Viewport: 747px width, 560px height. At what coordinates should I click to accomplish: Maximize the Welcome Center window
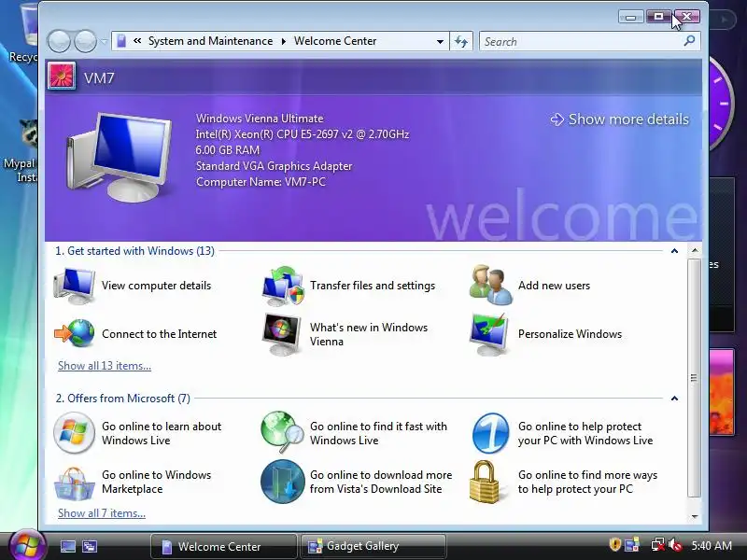pos(658,17)
